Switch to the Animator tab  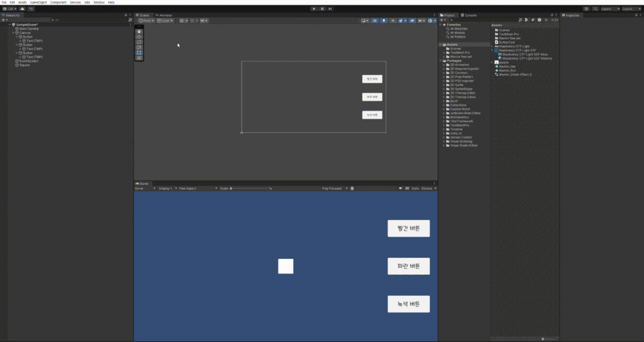[164, 15]
